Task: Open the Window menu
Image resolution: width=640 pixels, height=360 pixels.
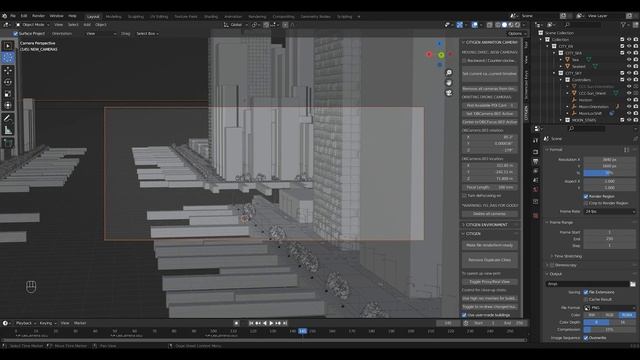Action: [x=56, y=16]
